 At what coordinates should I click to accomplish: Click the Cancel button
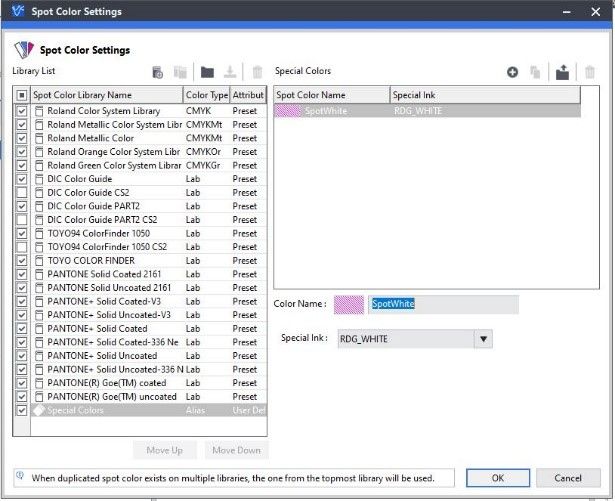pos(568,478)
